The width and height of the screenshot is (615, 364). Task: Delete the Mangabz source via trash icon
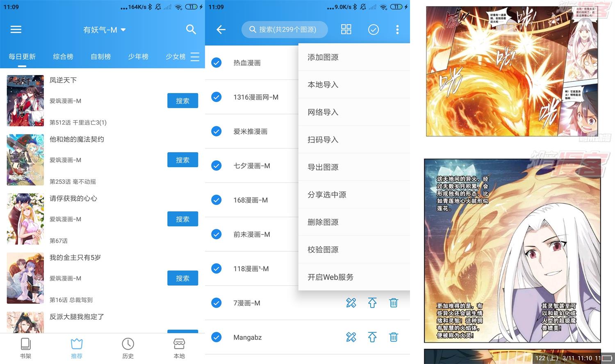(x=393, y=337)
